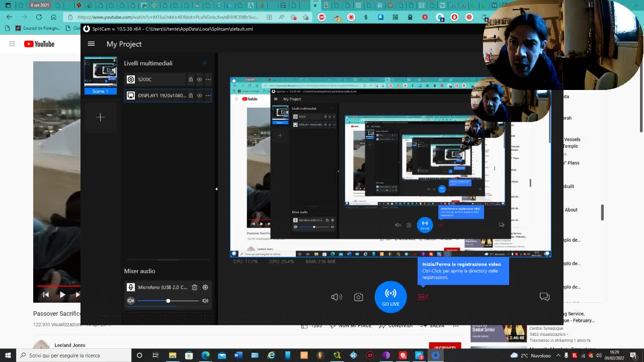This screenshot has height=362, width=644.
Task: Open the SplitCam hamburger menu
Action: [x=91, y=44]
